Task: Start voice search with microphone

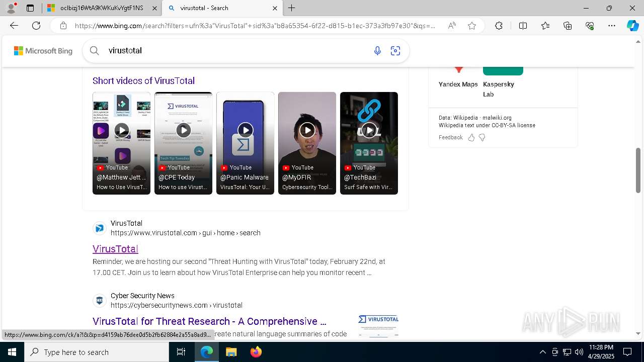Action: coord(377,51)
